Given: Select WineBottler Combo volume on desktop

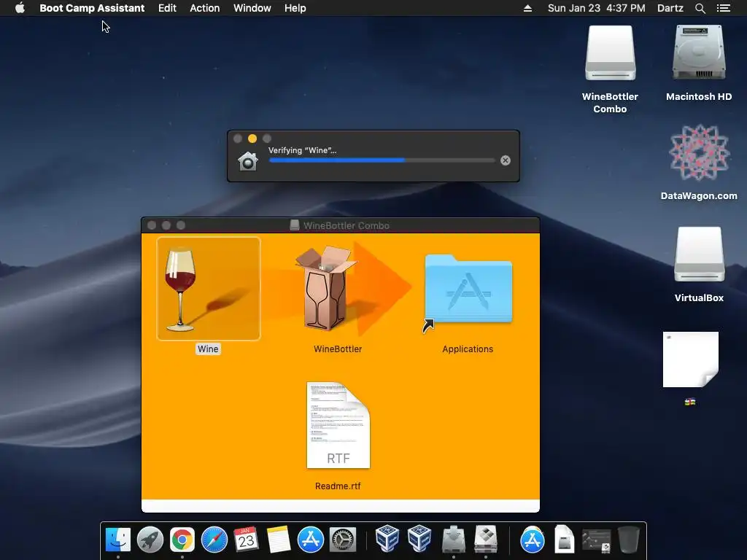Looking at the screenshot, I should [x=611, y=52].
